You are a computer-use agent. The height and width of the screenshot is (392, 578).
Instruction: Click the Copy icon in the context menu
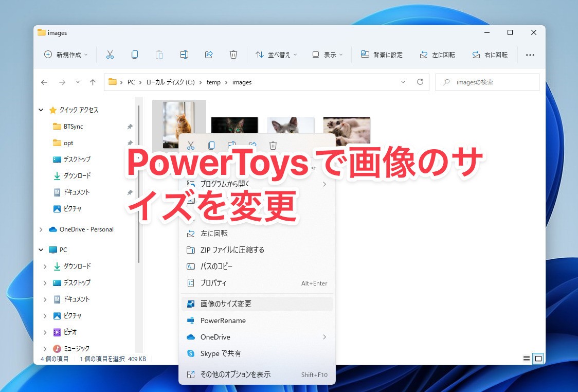click(x=211, y=146)
